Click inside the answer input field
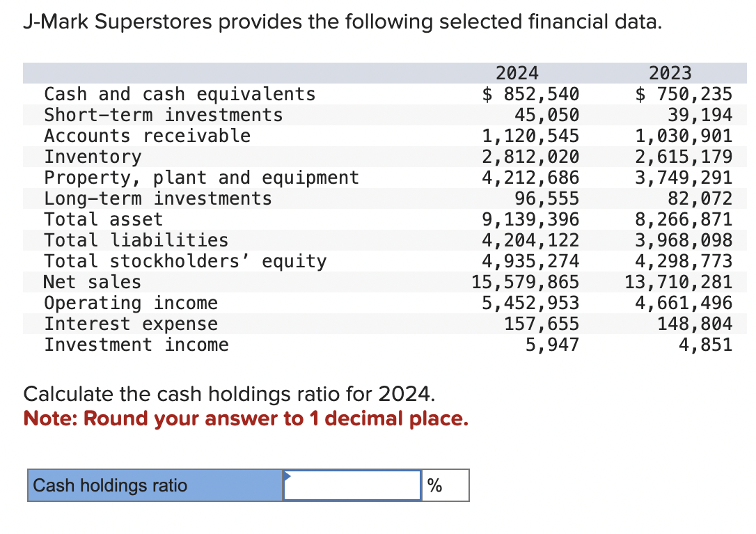This screenshot has height=534, width=756. 352,485
